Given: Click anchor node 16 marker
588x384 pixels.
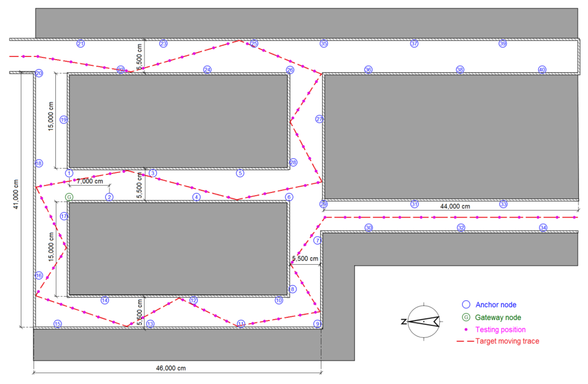Looking at the screenshot, I should pos(39,275).
